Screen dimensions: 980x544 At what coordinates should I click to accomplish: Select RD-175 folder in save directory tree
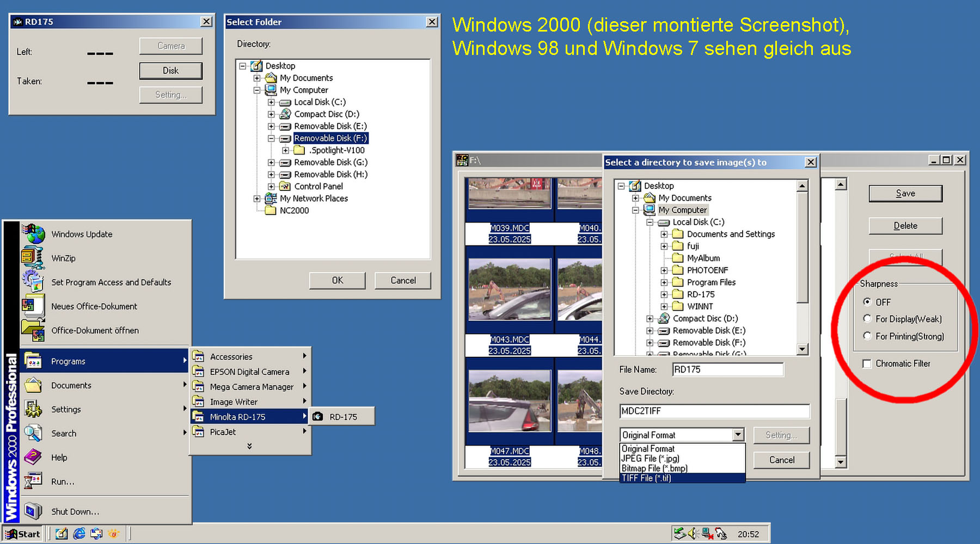tap(701, 294)
